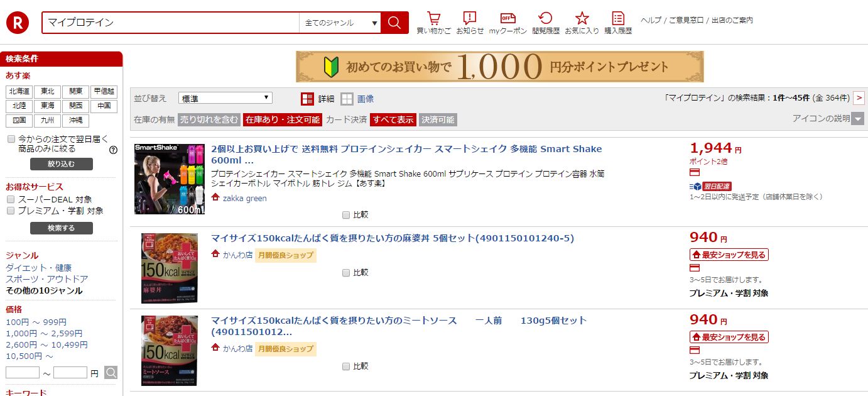Filter price 2,600円 ～ 10,499円
The width and height of the screenshot is (868, 396).
pos(46,345)
